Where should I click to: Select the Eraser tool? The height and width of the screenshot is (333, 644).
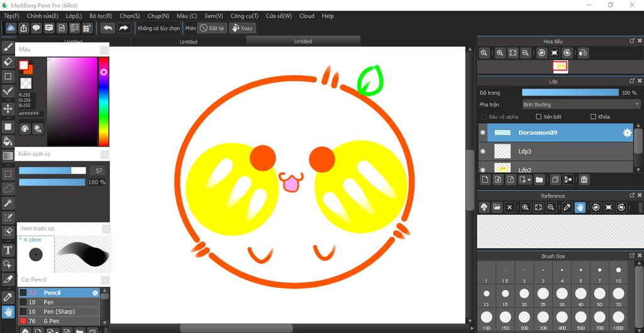coord(8,62)
